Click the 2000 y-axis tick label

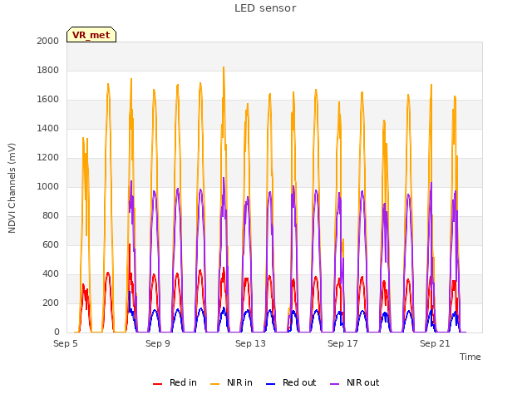point(48,41)
